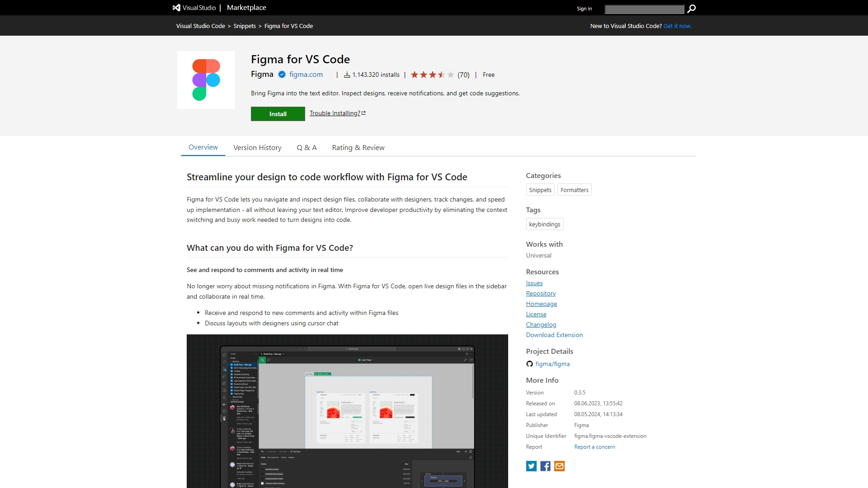Click the Report a concern link
Image resolution: width=868 pixels, height=488 pixels.
tap(594, 447)
